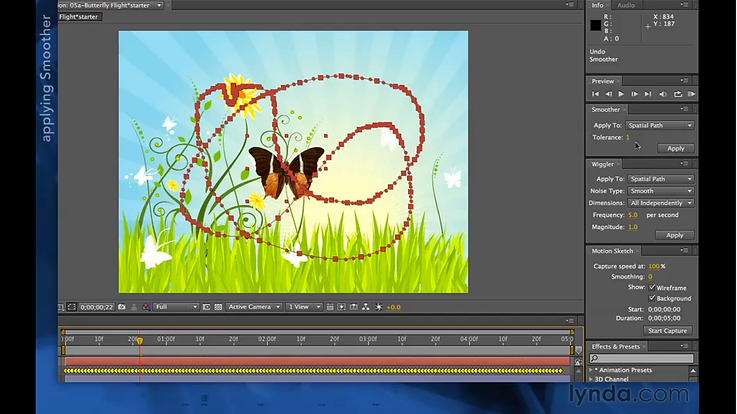Select the Preview panel tab
This screenshot has width=737, height=414.
click(603, 81)
